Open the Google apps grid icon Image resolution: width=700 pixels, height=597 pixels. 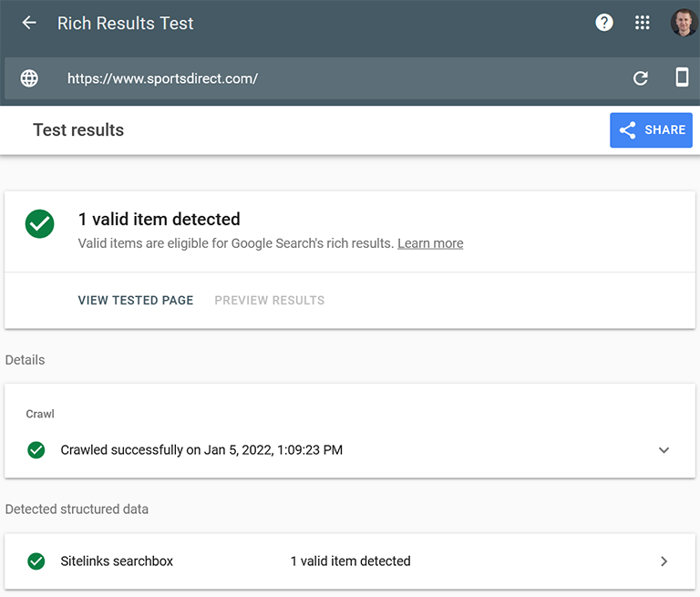(x=643, y=22)
